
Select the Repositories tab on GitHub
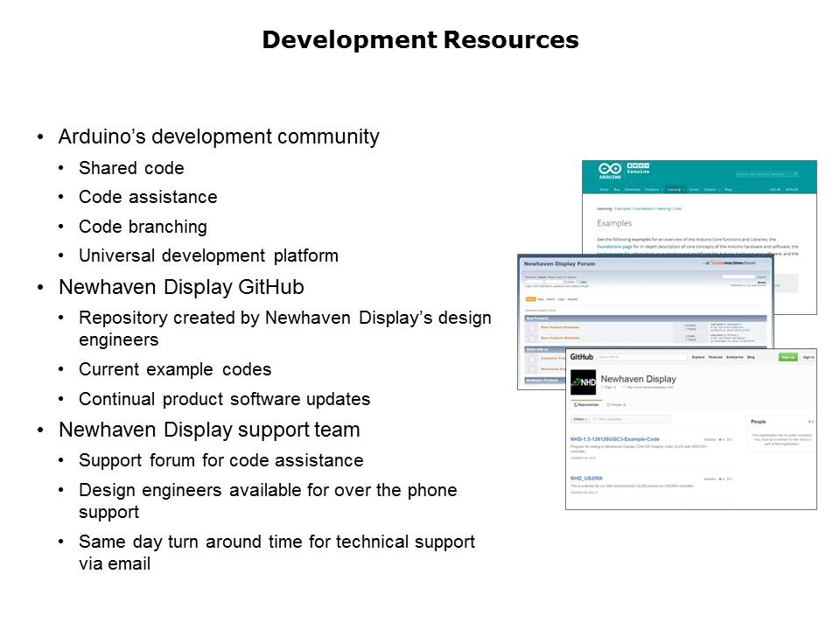click(586, 405)
